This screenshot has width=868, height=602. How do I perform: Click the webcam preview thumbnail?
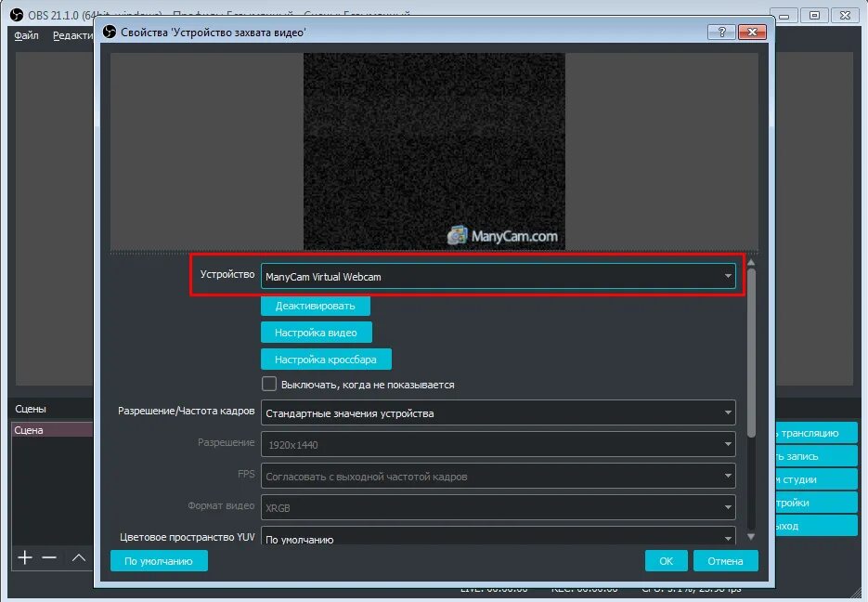tap(434, 151)
